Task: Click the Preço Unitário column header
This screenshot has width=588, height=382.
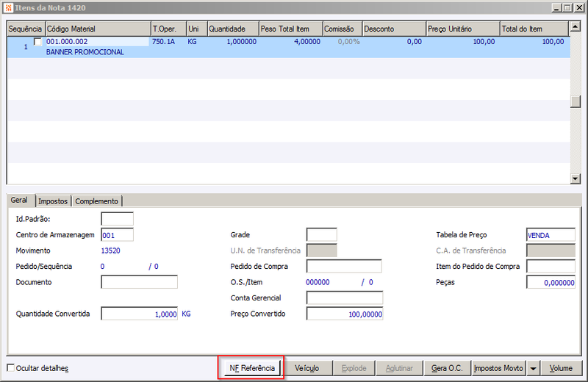Action: point(464,29)
